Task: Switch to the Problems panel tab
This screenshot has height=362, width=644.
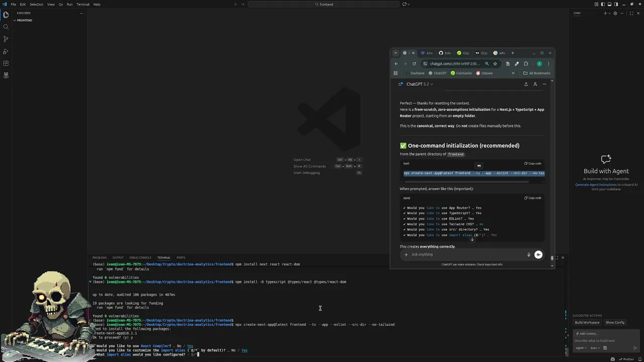Action: pyautogui.click(x=99, y=257)
